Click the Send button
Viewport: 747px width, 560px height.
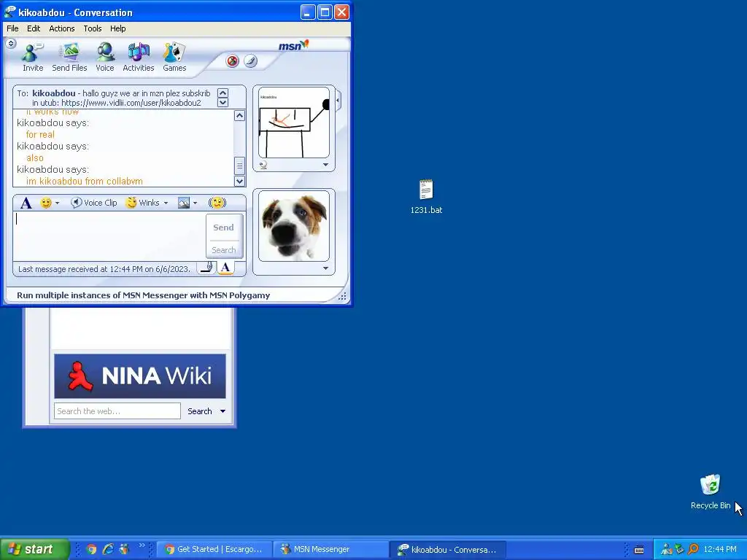pyautogui.click(x=223, y=227)
